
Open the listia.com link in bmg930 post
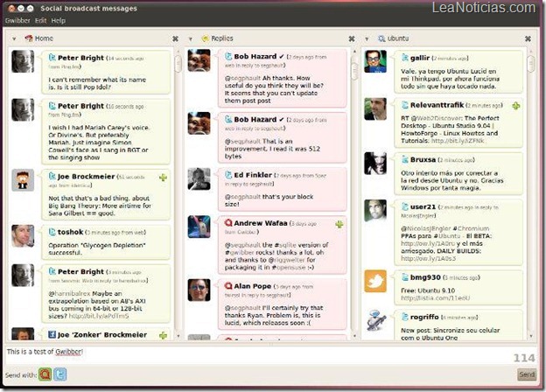[x=435, y=298]
